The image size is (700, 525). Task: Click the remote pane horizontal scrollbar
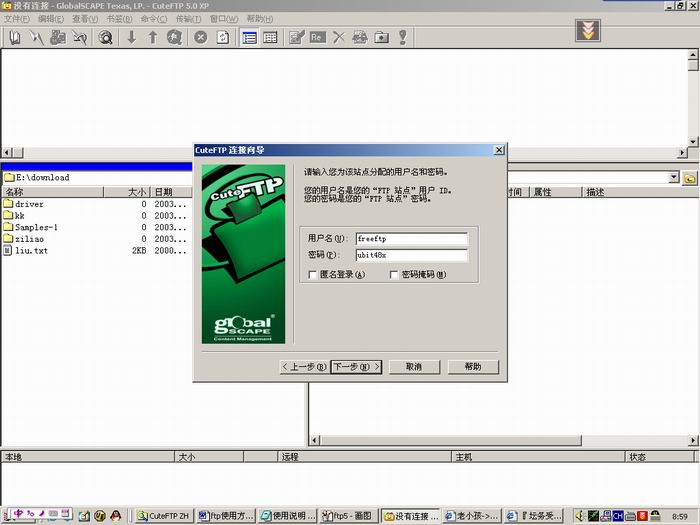(503, 441)
